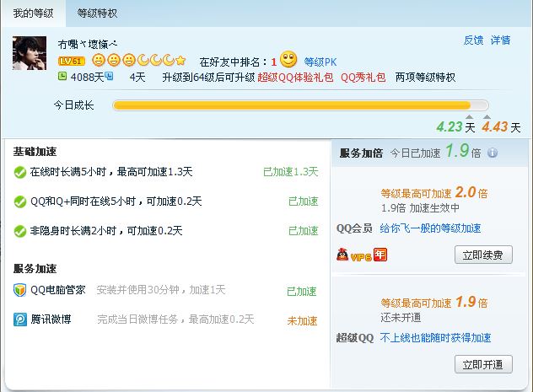This screenshot has width=533, height=392.
Task: Click the QQ电脑管家 shield icon
Action: pos(20,290)
